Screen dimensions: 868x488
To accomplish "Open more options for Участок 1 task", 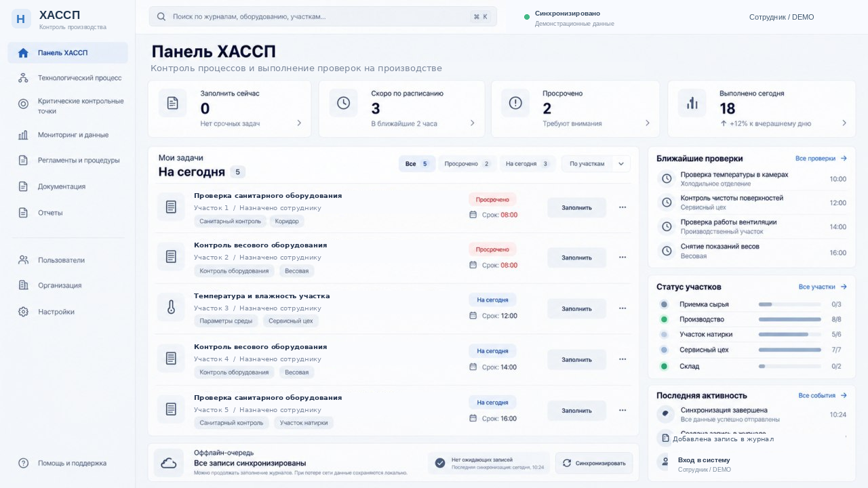I will point(623,207).
